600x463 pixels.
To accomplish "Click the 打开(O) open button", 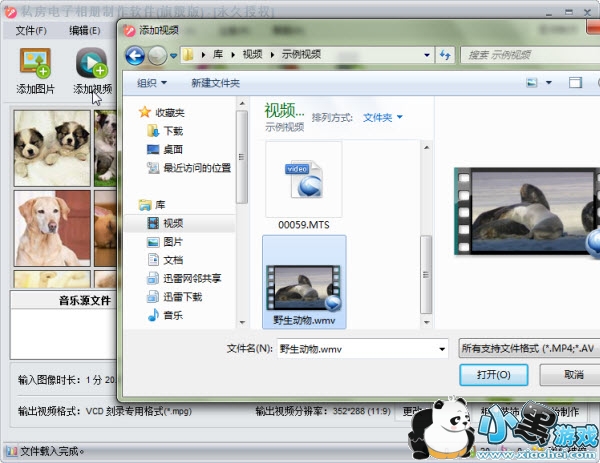I will [494, 374].
